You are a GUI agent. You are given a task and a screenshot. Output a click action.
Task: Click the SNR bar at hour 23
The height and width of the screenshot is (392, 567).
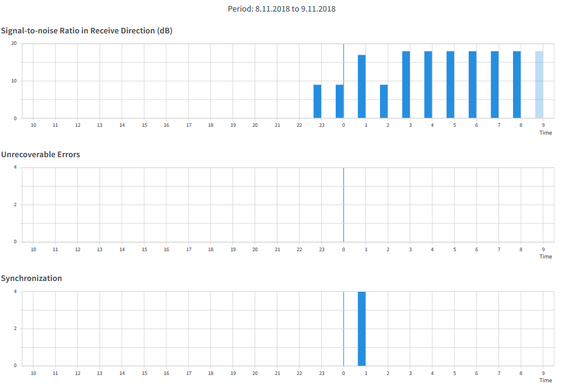(x=317, y=101)
